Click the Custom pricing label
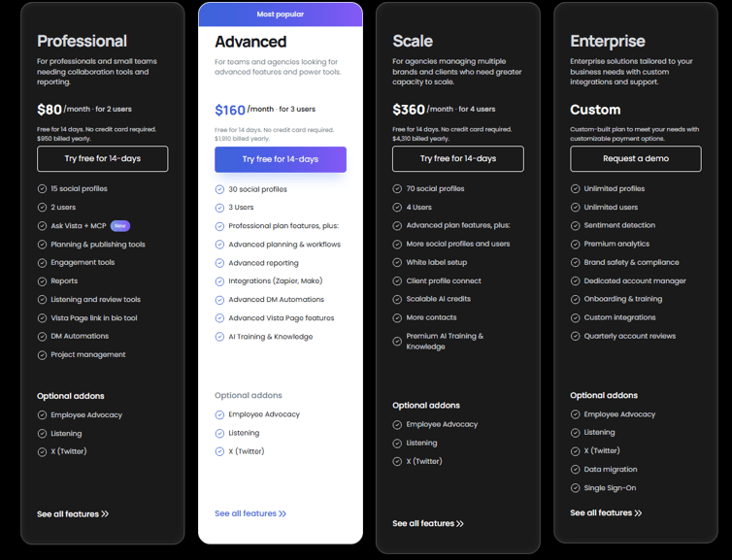The width and height of the screenshot is (732, 560). coord(595,110)
